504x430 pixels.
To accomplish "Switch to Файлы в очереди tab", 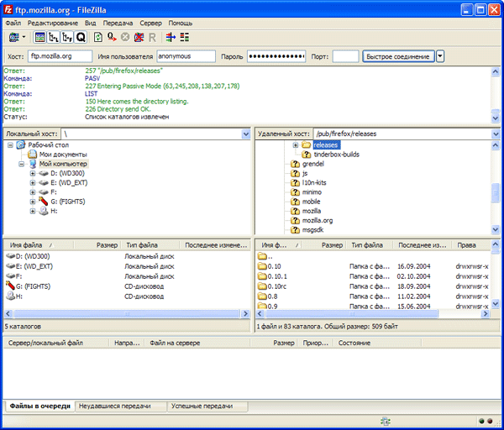I will [39, 406].
